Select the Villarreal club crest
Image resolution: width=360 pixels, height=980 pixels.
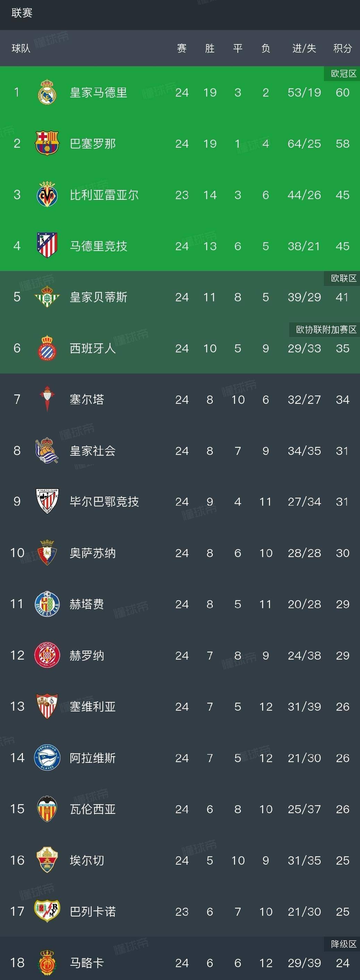pos(47,195)
